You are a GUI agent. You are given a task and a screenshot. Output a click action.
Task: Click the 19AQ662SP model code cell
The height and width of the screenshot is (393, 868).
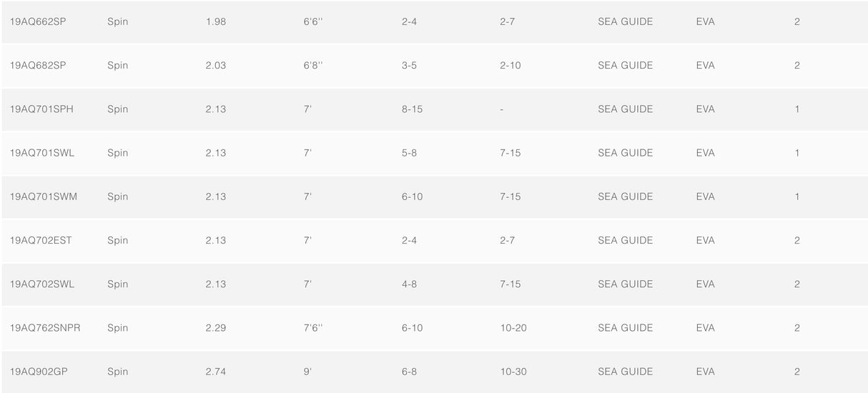pos(38,22)
